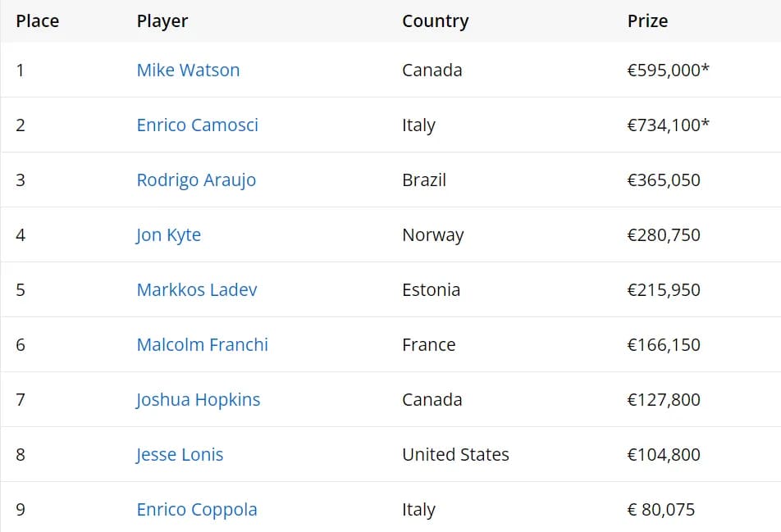
Task: Click the Brazil country cell
Action: click(x=424, y=180)
